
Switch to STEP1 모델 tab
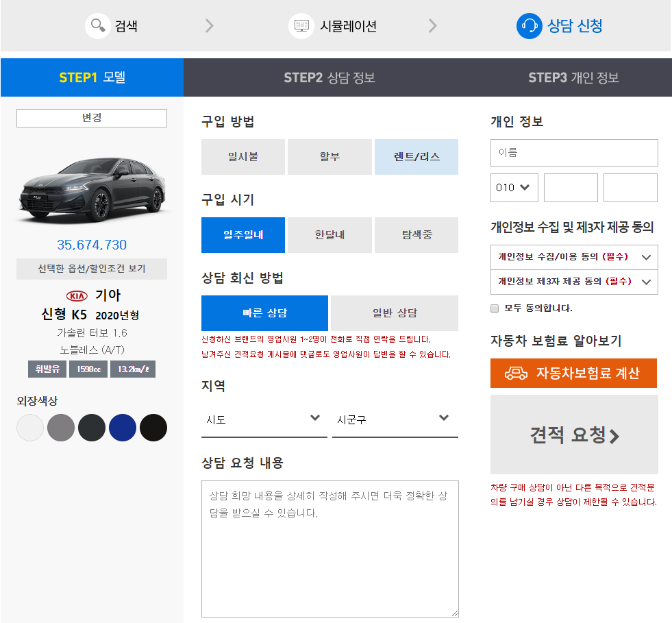[x=92, y=77]
